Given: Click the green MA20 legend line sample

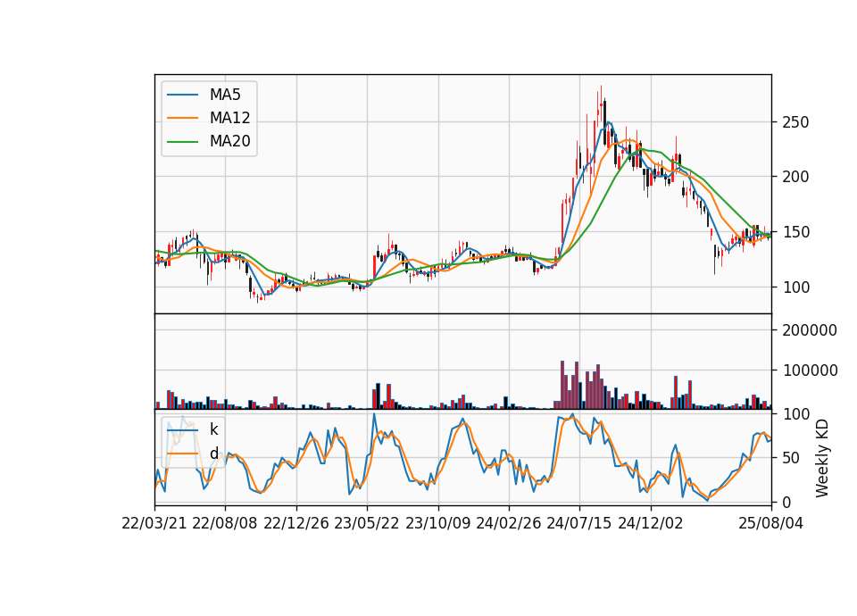Looking at the screenshot, I should pos(182,141).
